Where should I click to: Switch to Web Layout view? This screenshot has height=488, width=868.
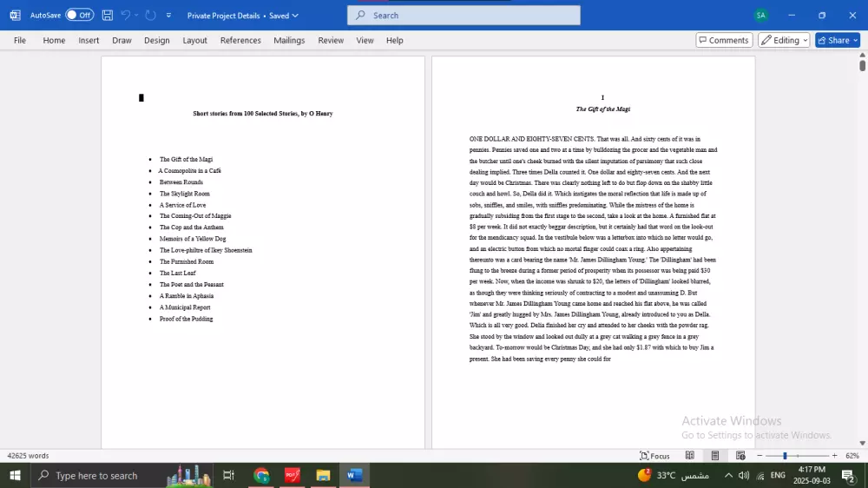(x=740, y=455)
